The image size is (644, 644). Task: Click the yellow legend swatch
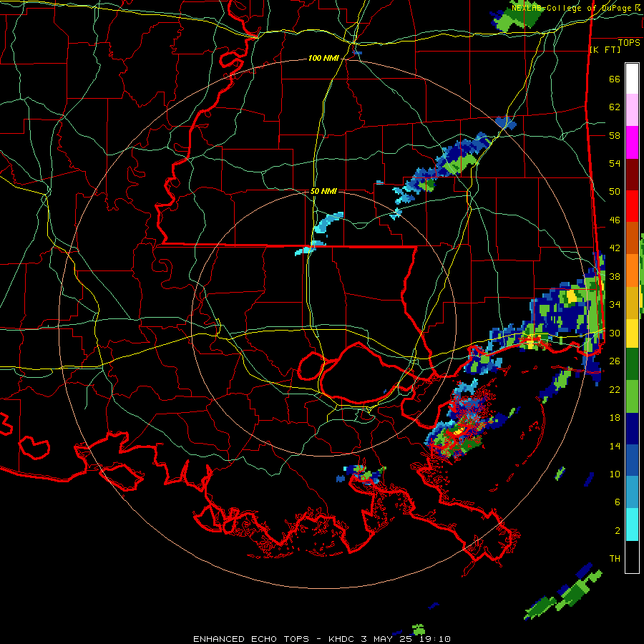point(632,333)
